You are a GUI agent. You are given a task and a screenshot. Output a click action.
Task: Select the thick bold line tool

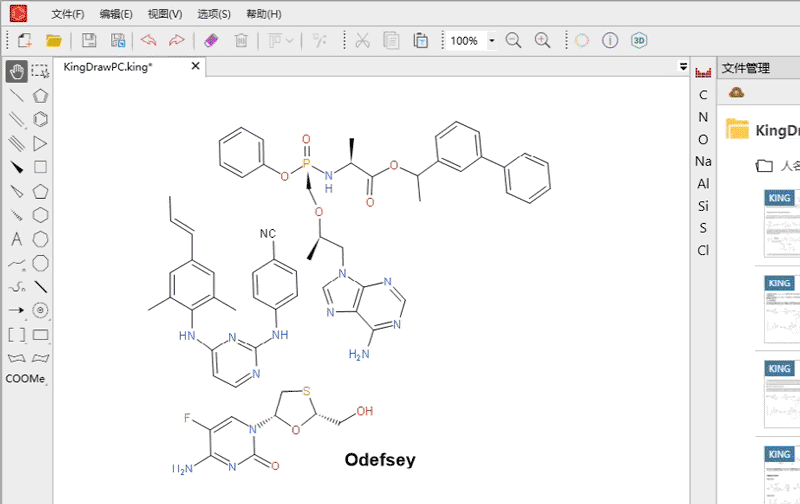[x=40, y=287]
